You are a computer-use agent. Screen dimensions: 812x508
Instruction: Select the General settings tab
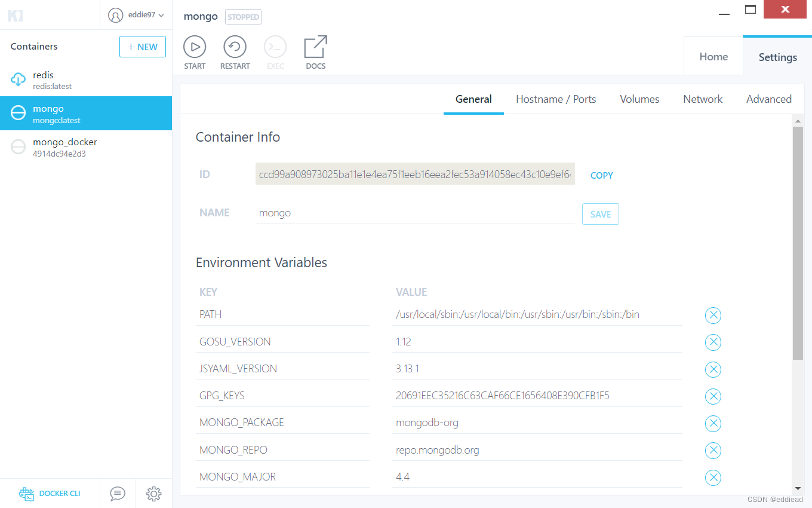pyautogui.click(x=473, y=99)
